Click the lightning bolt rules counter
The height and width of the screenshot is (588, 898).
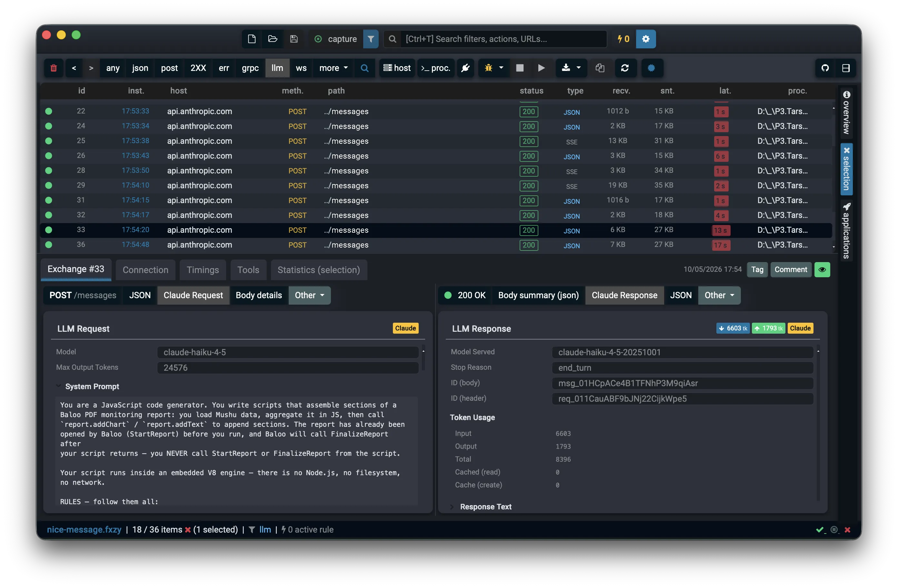pos(623,39)
